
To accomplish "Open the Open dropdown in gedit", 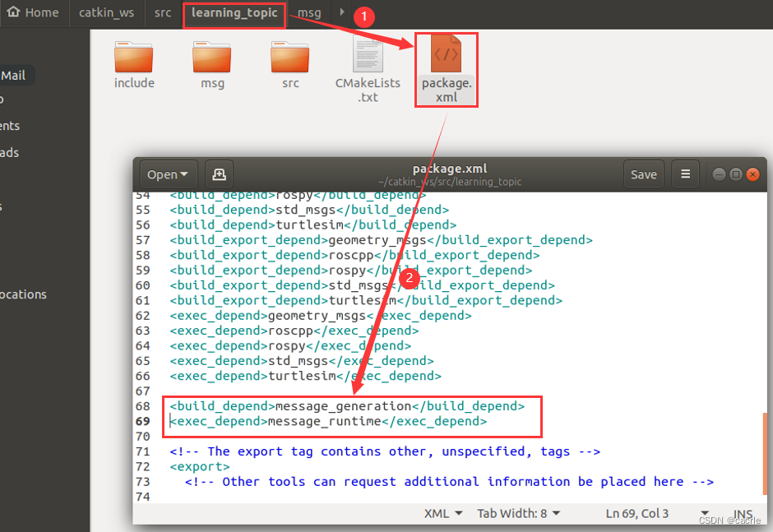I will point(168,174).
